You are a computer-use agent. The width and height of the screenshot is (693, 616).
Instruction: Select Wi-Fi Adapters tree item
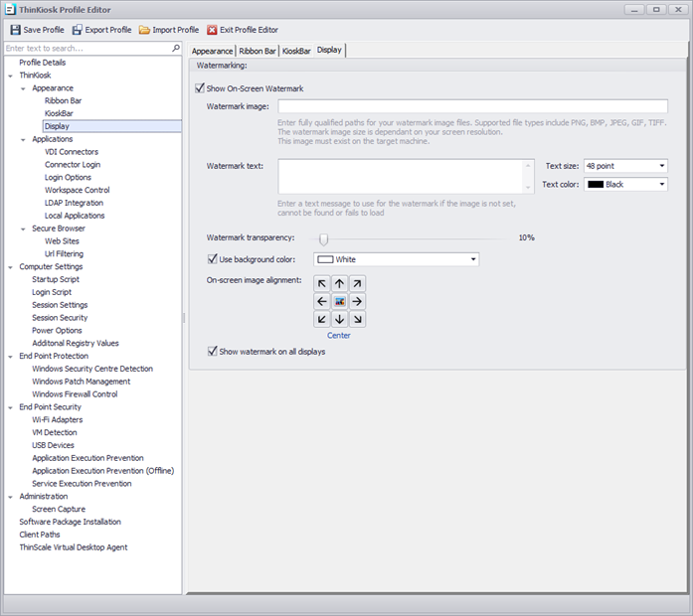(x=57, y=419)
